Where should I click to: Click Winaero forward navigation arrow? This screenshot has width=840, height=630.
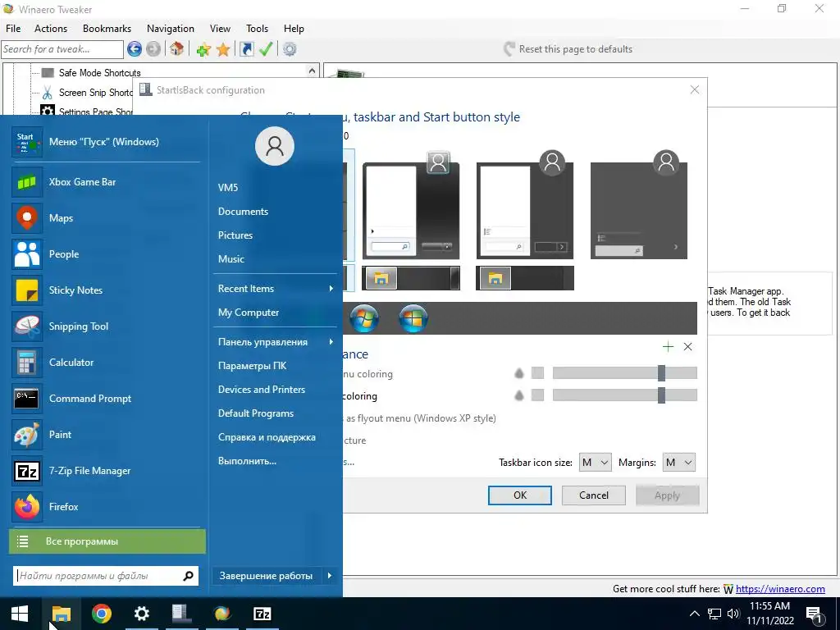153,49
